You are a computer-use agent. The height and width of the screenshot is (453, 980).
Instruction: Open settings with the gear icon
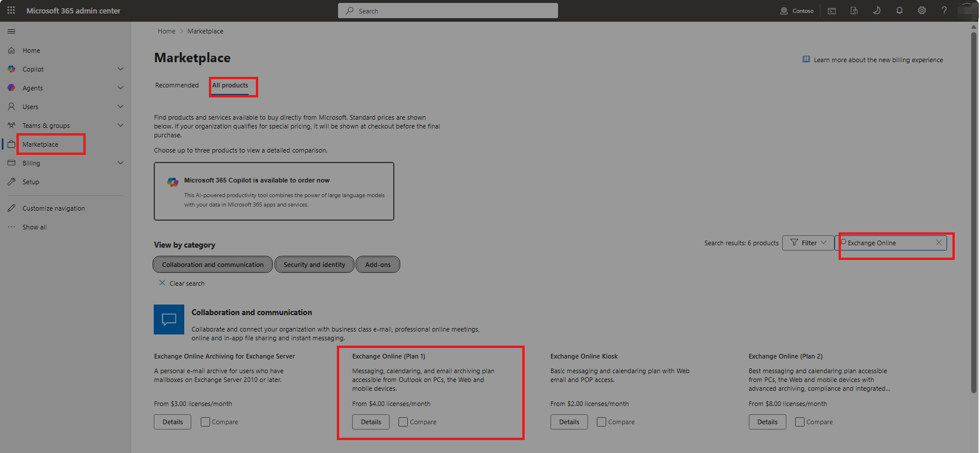pyautogui.click(x=922, y=11)
